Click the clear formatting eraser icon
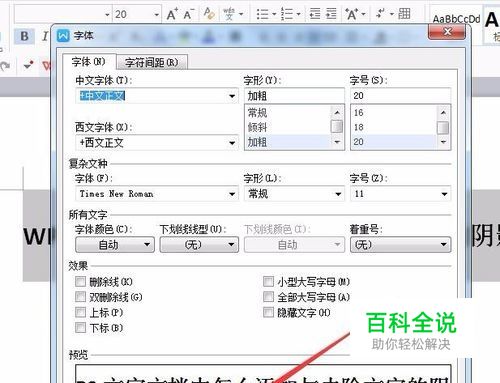This screenshot has width=500, height=383. pos(209,14)
